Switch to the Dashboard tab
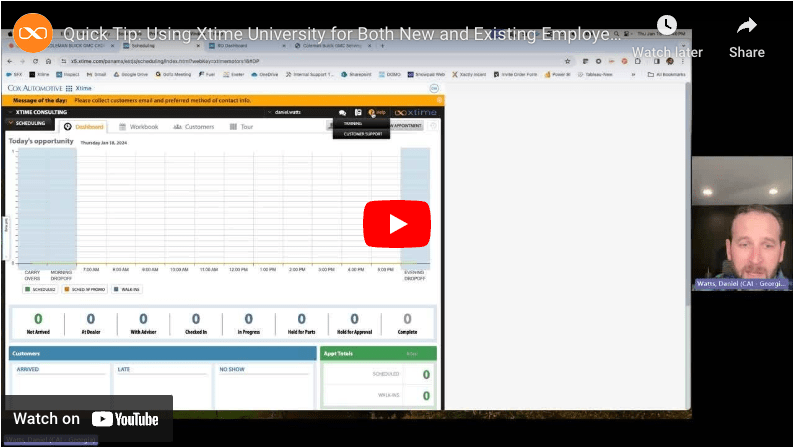Image resolution: width=795 pixels, height=448 pixels. pos(84,127)
